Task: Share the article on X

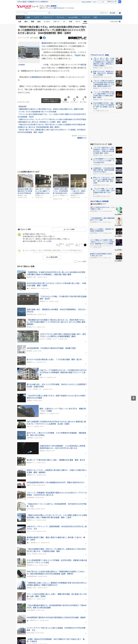Action: (41, 38)
